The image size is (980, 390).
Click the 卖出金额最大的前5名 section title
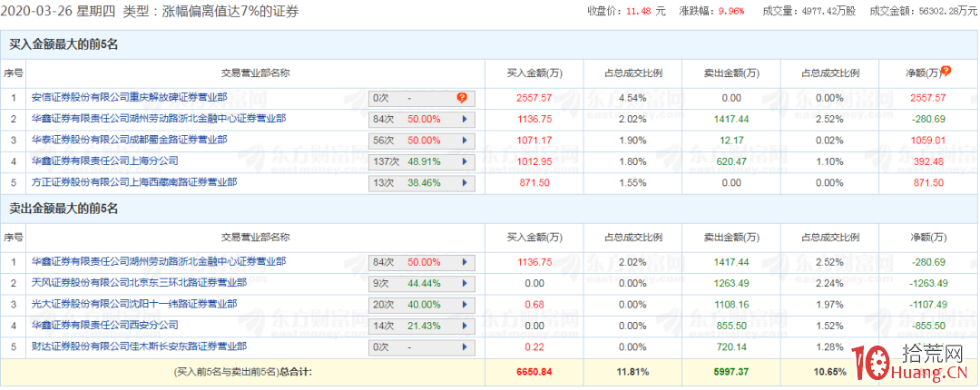[x=64, y=209]
